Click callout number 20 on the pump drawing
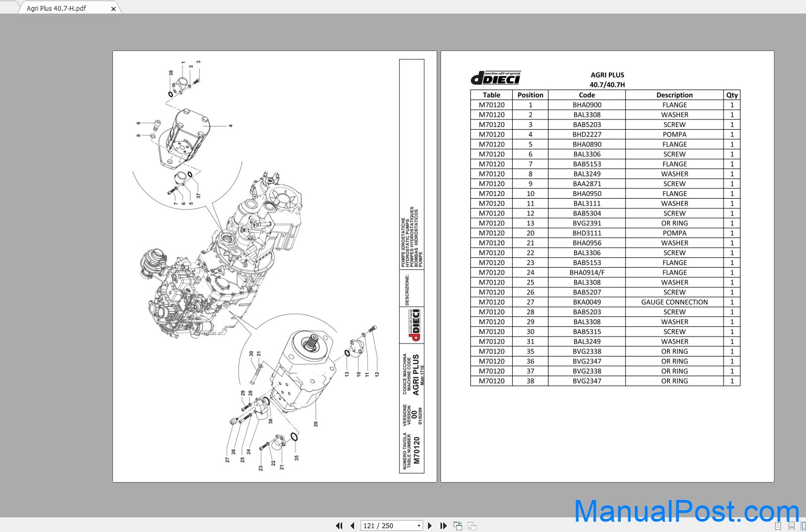This screenshot has height=532, width=806. pyautogui.click(x=316, y=424)
